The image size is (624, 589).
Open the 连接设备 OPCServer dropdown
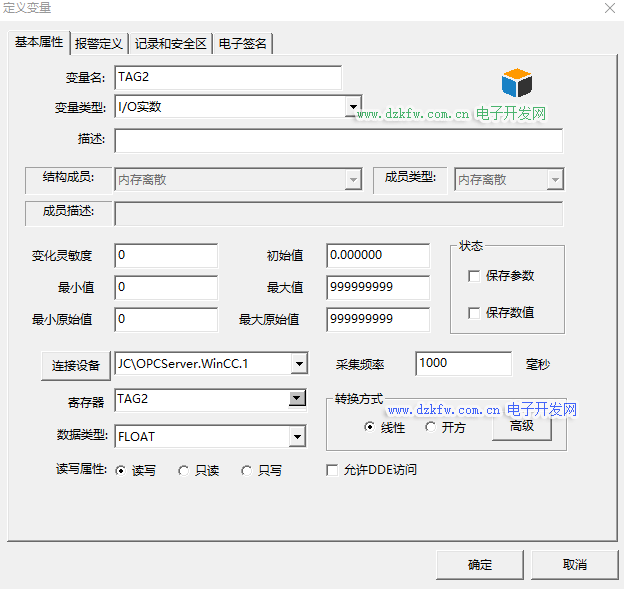(x=297, y=364)
